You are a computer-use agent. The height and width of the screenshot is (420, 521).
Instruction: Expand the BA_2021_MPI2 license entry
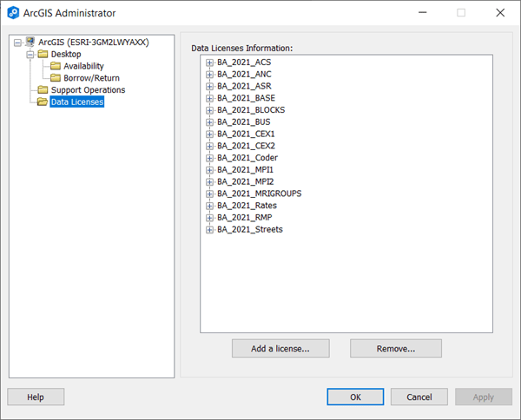209,182
